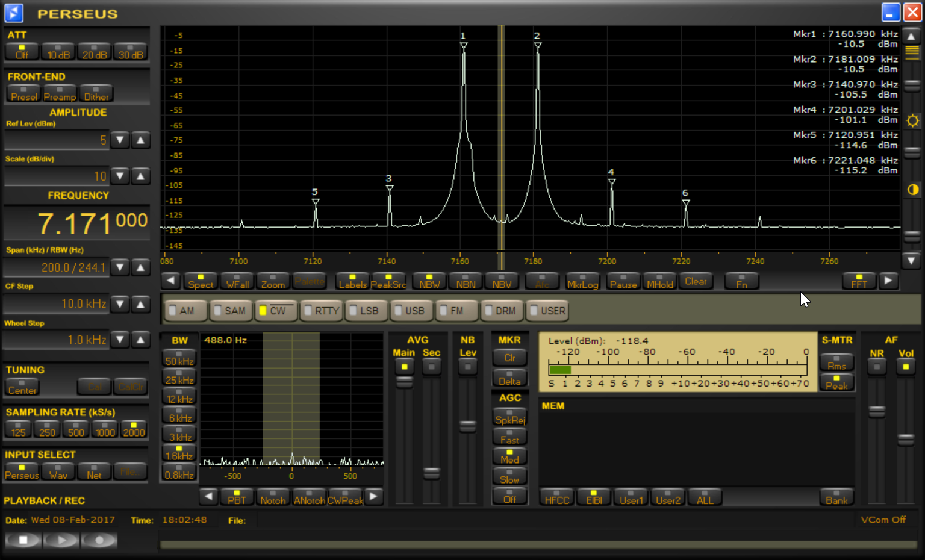Screen dimensions: 925x560
Task: Switch demodulation mode to SAM
Action: (231, 311)
